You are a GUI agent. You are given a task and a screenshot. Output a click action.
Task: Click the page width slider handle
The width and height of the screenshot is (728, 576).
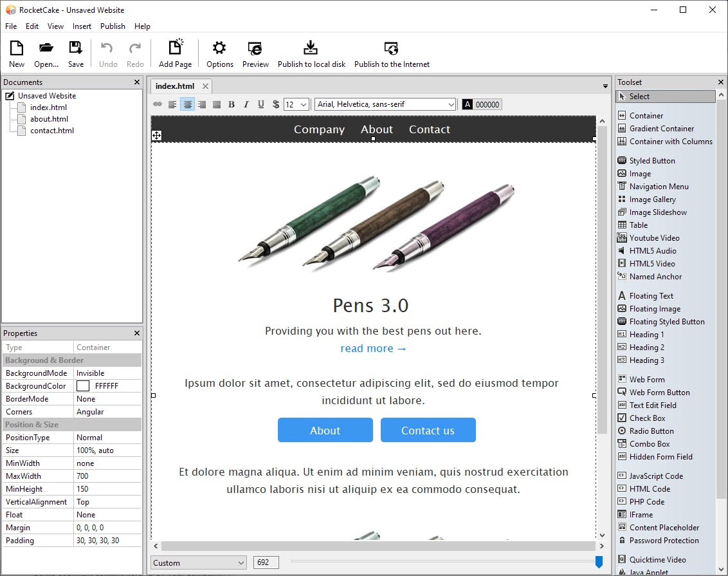coord(599,562)
